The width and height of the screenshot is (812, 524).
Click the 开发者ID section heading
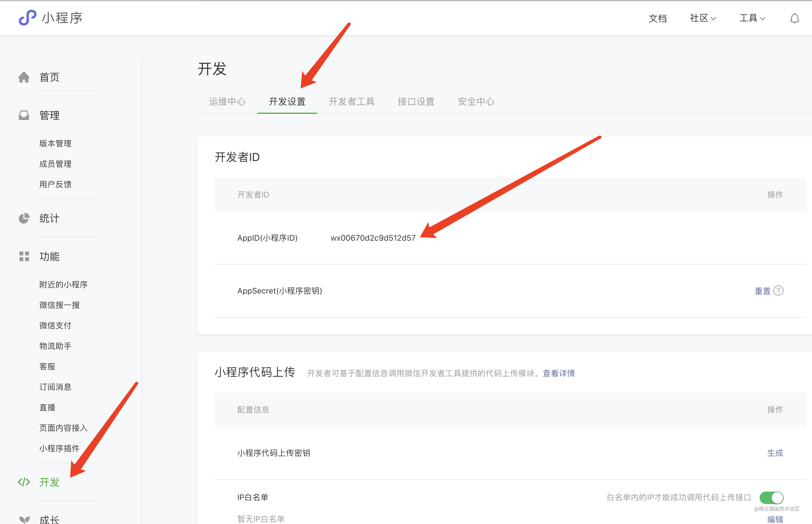click(237, 157)
